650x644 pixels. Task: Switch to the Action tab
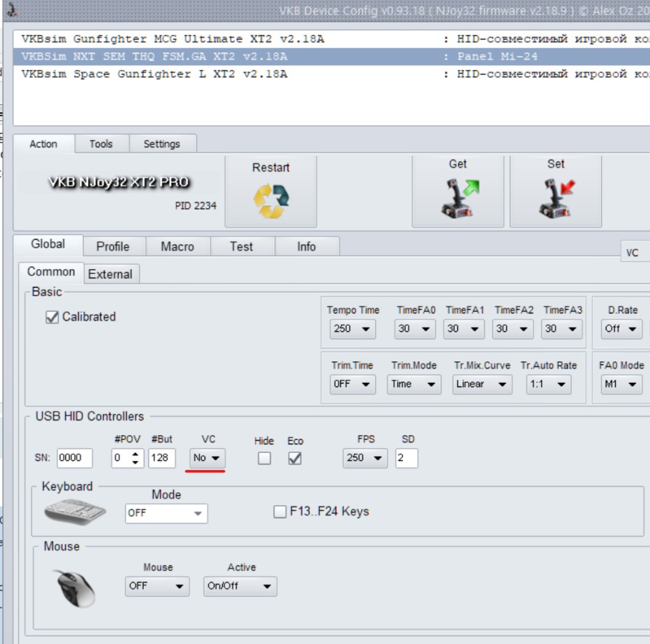pyautogui.click(x=44, y=144)
